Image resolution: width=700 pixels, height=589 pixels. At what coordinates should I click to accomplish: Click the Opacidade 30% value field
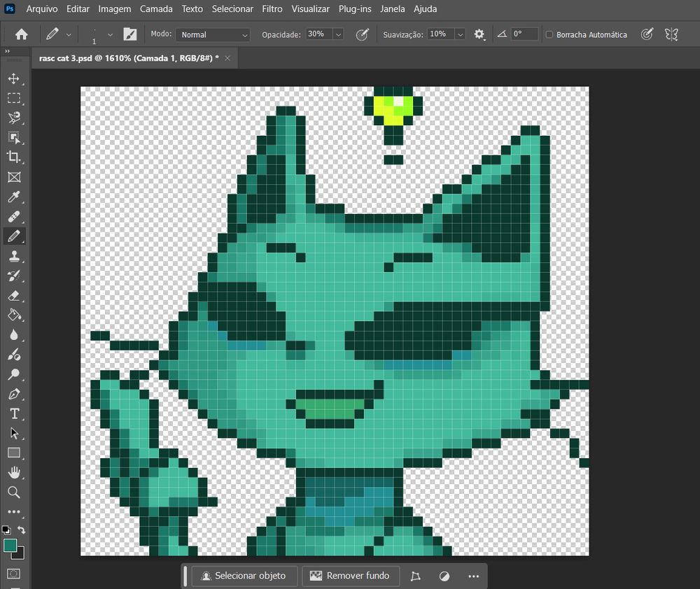click(x=319, y=34)
